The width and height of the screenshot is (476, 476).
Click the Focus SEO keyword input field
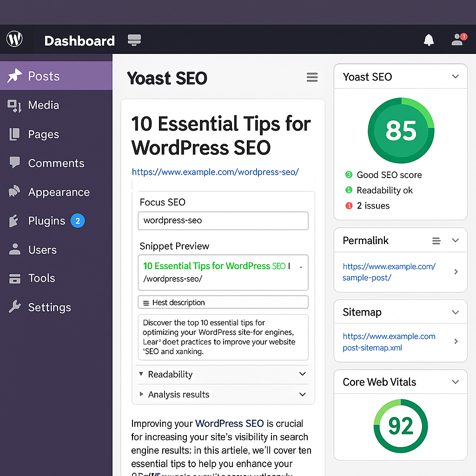tap(223, 220)
